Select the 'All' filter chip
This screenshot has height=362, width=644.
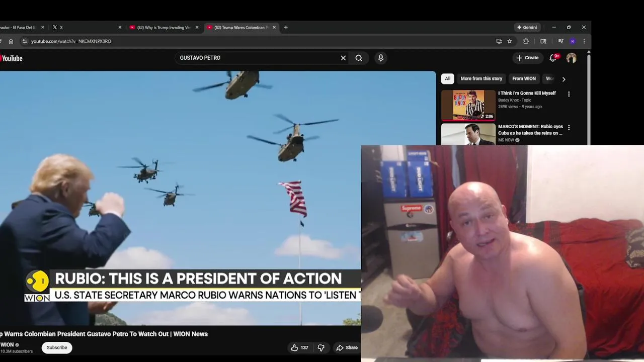coord(448,78)
